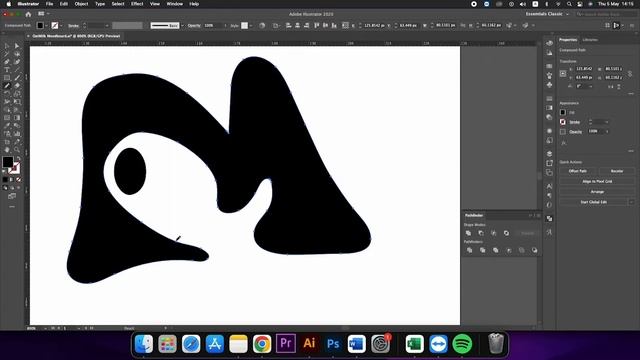Open Arrange Documents dropdown in top bar
The width and height of the screenshot is (640, 360).
(x=43, y=14)
